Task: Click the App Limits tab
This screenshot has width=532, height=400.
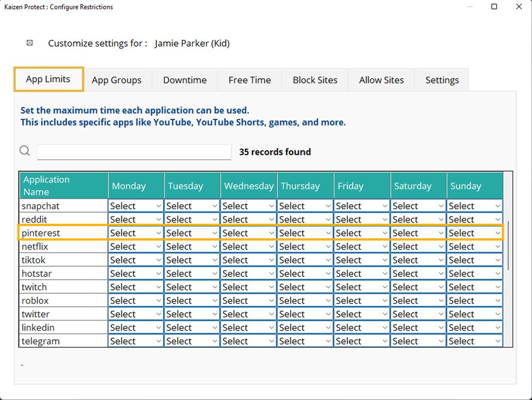Action: 48,79
